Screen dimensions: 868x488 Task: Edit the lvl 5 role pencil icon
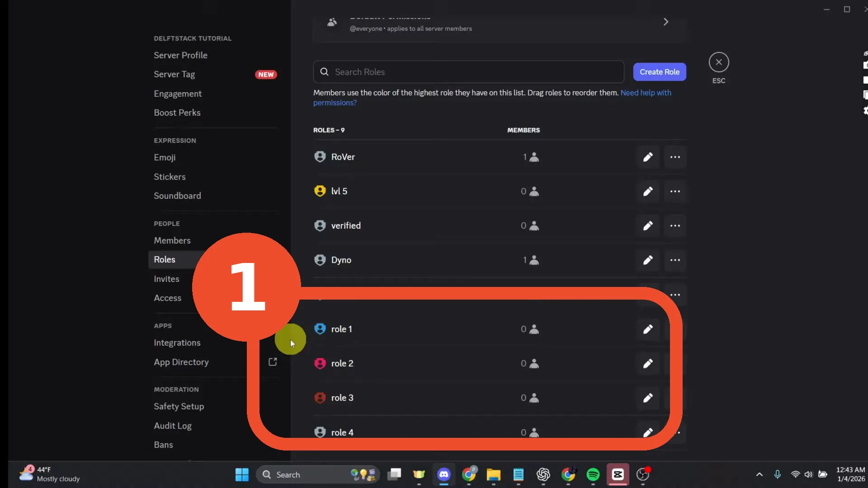tap(648, 192)
